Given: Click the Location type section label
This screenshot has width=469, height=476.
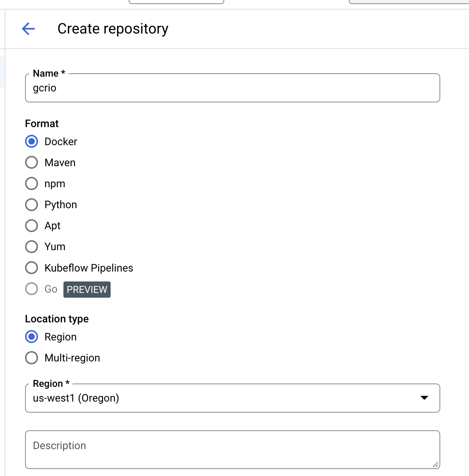Looking at the screenshot, I should coord(57,319).
